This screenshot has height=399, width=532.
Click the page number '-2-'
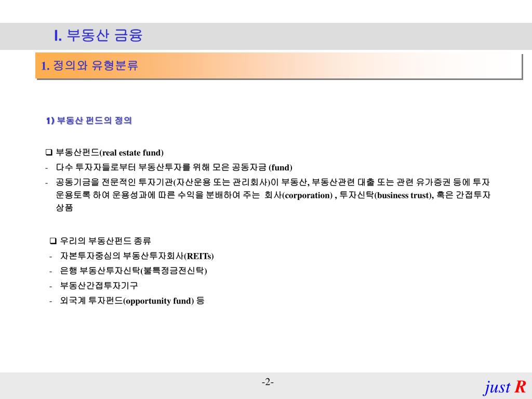tap(268, 382)
